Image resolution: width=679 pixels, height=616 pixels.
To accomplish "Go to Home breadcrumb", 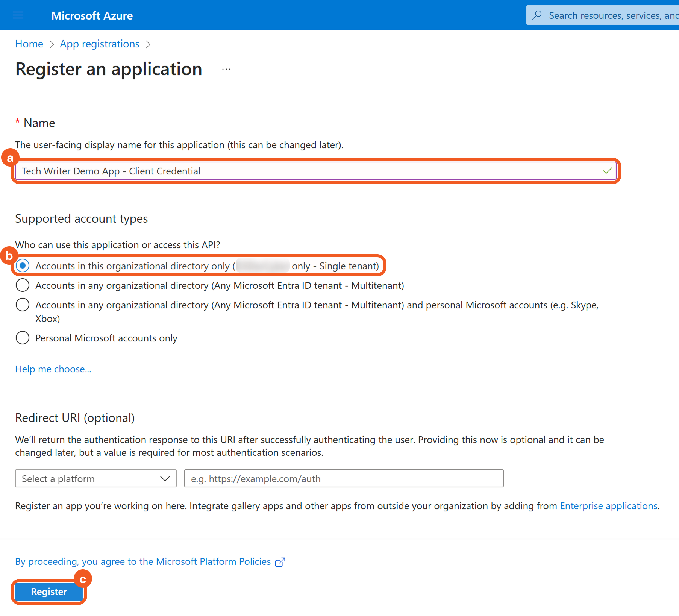I will click(29, 44).
